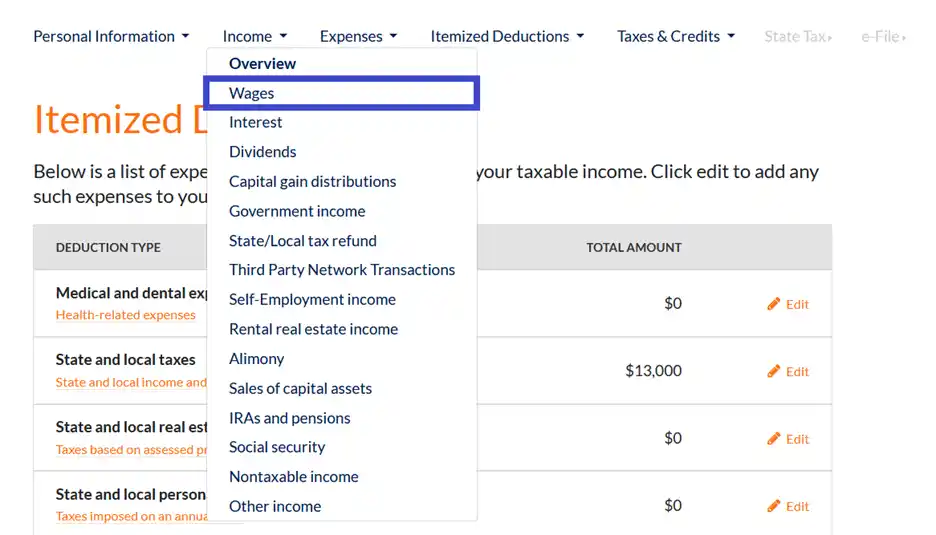This screenshot has height=535, width=936.
Task: Click pencil icon for Medical and dental expenses
Action: pyautogui.click(x=773, y=304)
